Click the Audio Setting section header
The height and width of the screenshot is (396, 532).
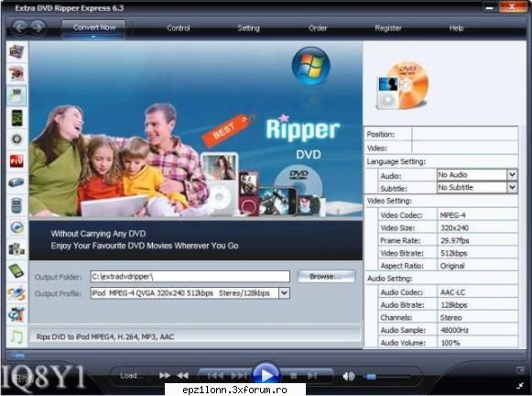click(389, 279)
